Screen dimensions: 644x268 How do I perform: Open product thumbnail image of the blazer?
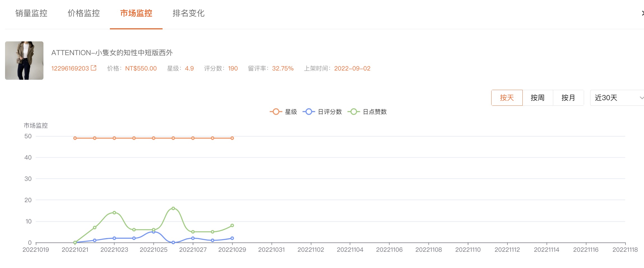tap(24, 60)
